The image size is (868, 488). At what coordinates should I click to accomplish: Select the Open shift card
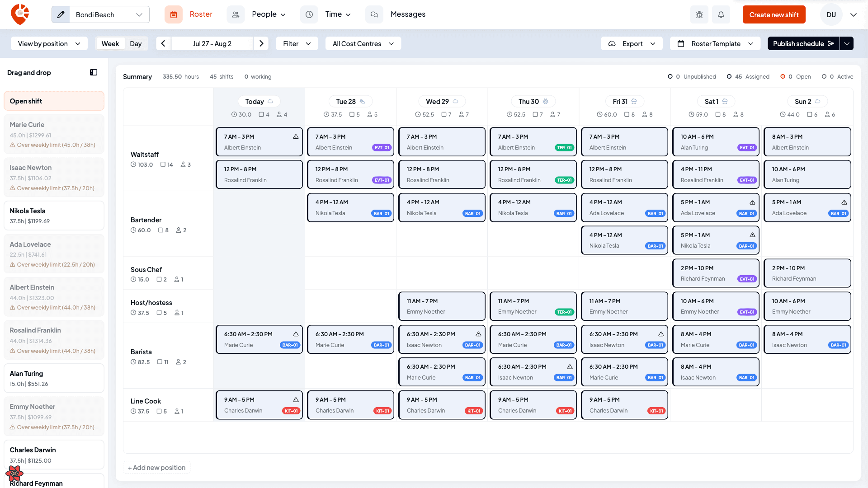(54, 101)
